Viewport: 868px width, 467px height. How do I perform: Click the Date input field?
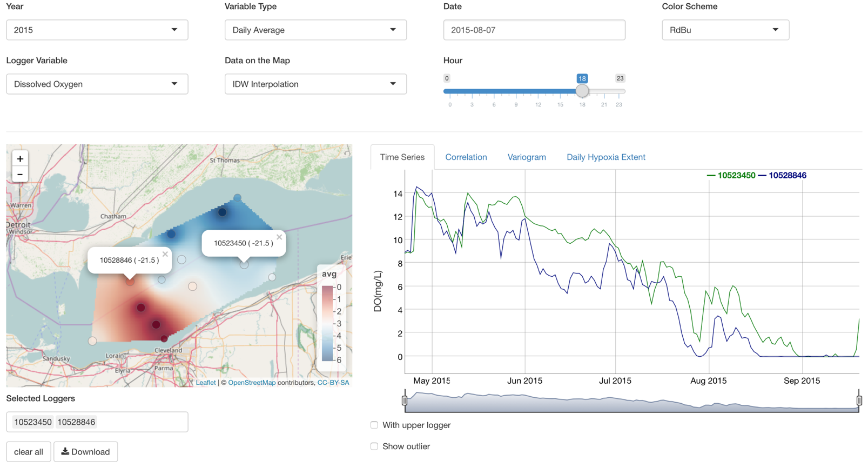tap(534, 30)
